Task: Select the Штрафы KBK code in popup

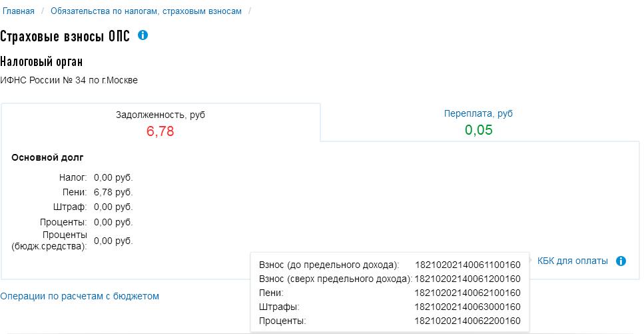Action: click(467, 307)
